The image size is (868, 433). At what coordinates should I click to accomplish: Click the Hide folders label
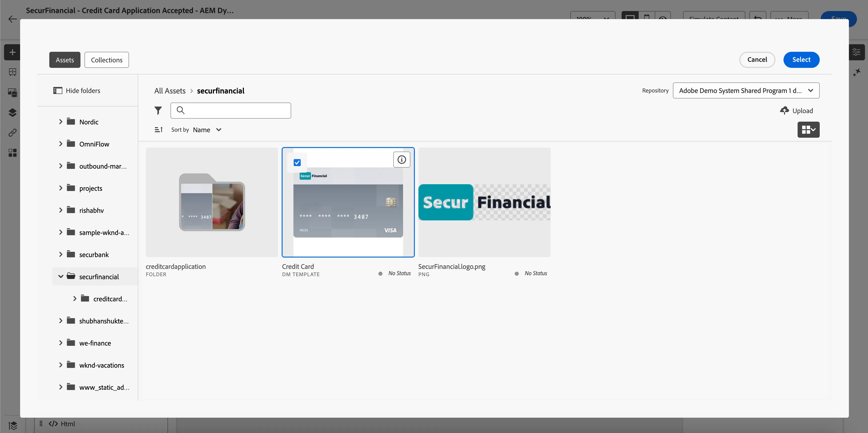click(x=83, y=90)
